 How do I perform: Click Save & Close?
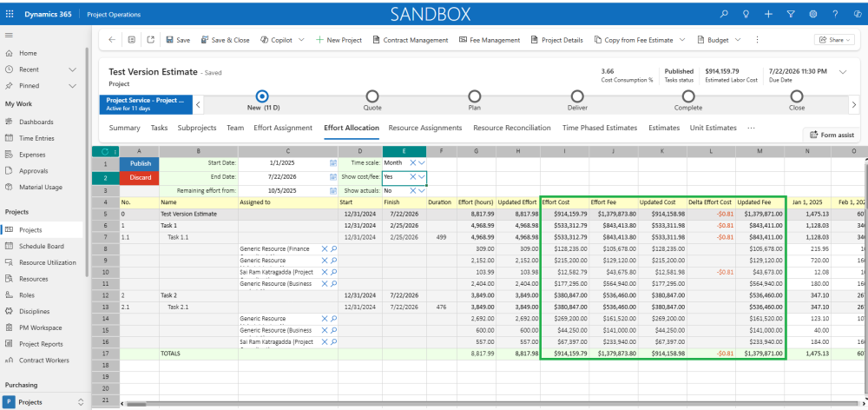click(x=226, y=40)
